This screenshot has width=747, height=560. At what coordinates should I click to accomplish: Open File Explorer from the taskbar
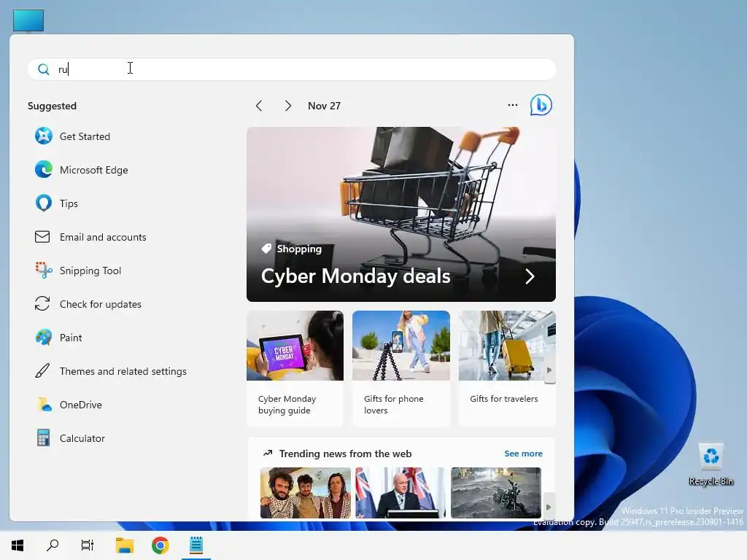125,545
